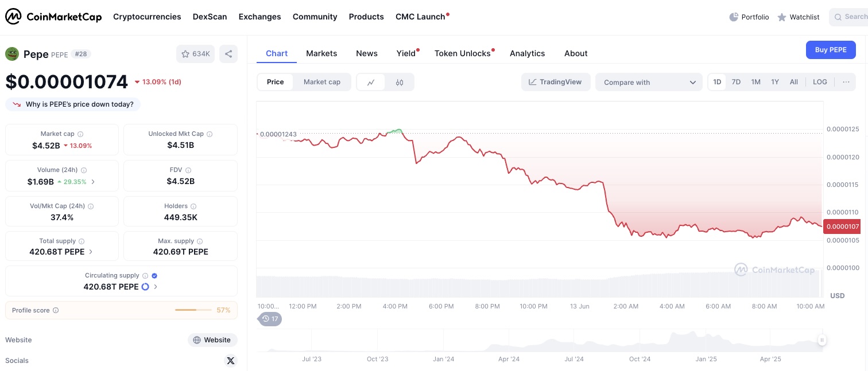Click the Search input field
This screenshot has width=868, height=371.
coord(850,17)
